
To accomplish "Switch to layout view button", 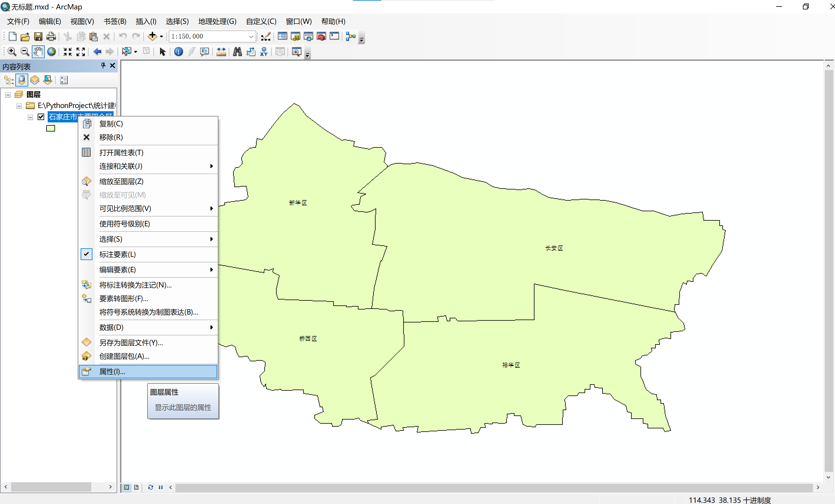I will coord(136,487).
